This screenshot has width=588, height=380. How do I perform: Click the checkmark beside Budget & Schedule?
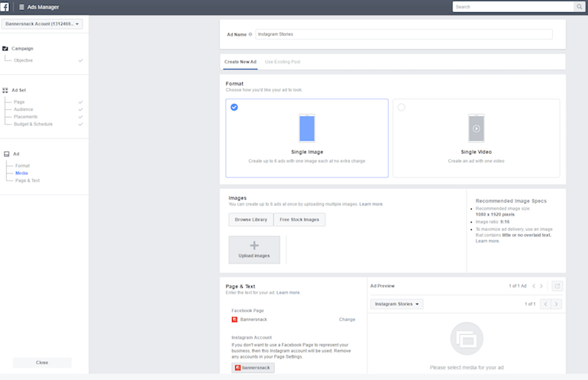(x=80, y=125)
